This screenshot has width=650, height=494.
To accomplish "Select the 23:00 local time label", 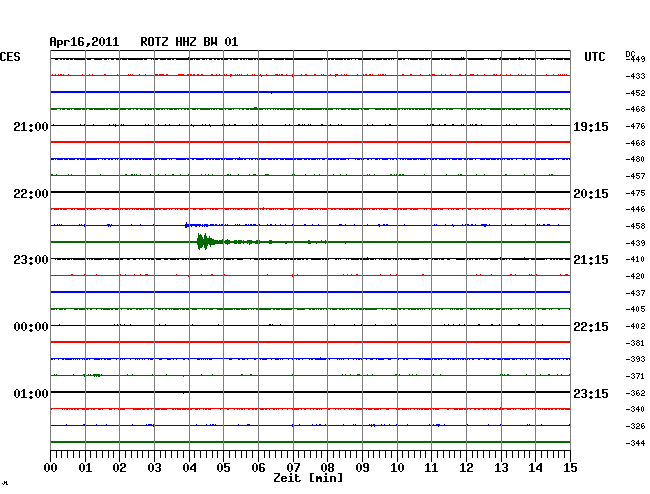I will pyautogui.click(x=31, y=260).
